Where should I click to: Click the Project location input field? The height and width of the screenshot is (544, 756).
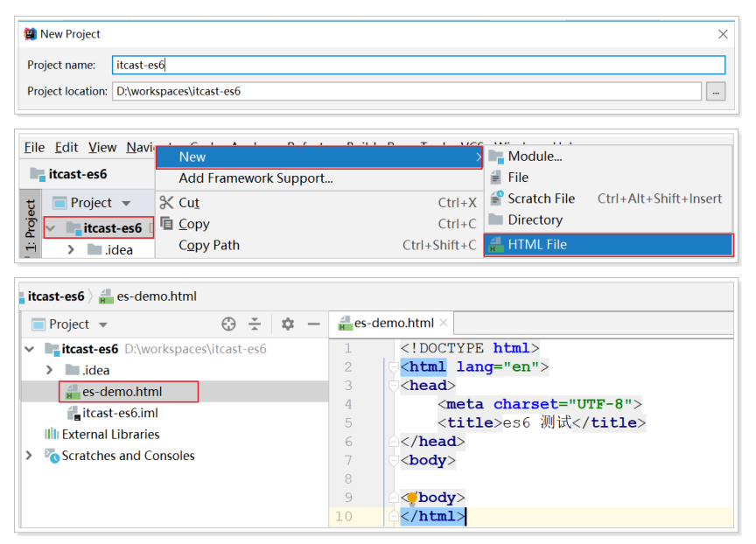[407, 91]
